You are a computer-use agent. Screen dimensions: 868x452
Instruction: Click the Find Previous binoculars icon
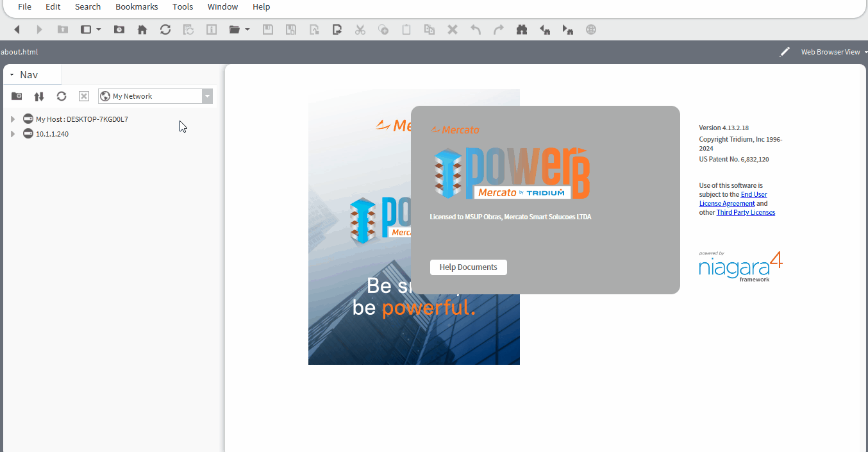545,29
